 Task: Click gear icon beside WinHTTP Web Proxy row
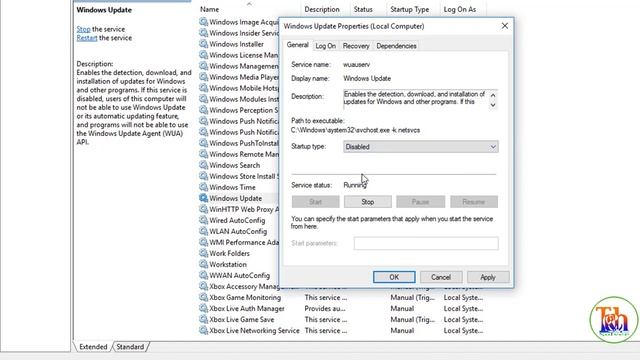(x=203, y=209)
